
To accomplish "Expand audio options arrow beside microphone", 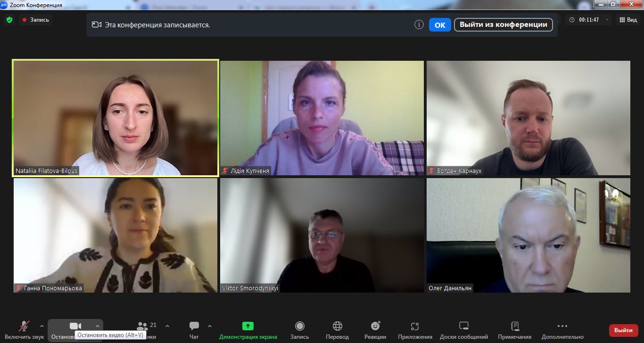I will [42, 326].
